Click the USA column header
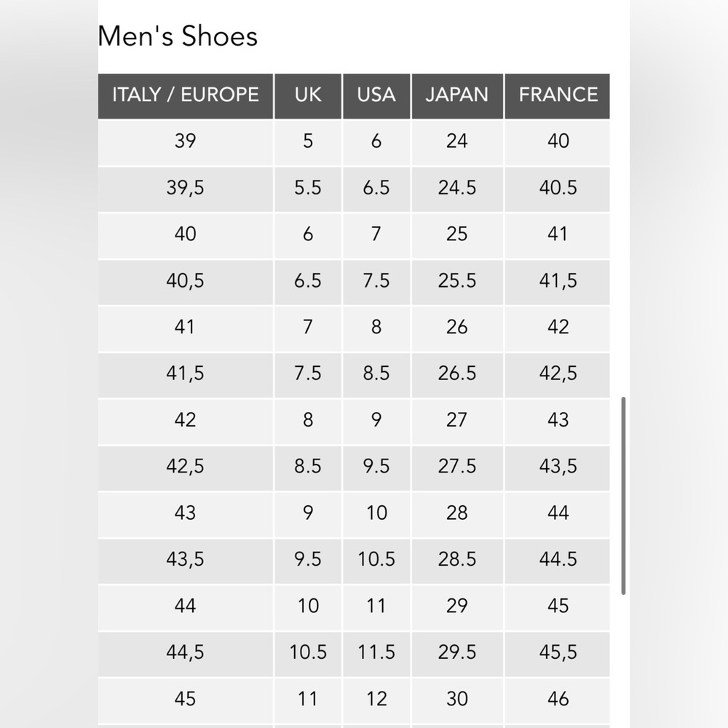The width and height of the screenshot is (728, 728). click(x=376, y=95)
